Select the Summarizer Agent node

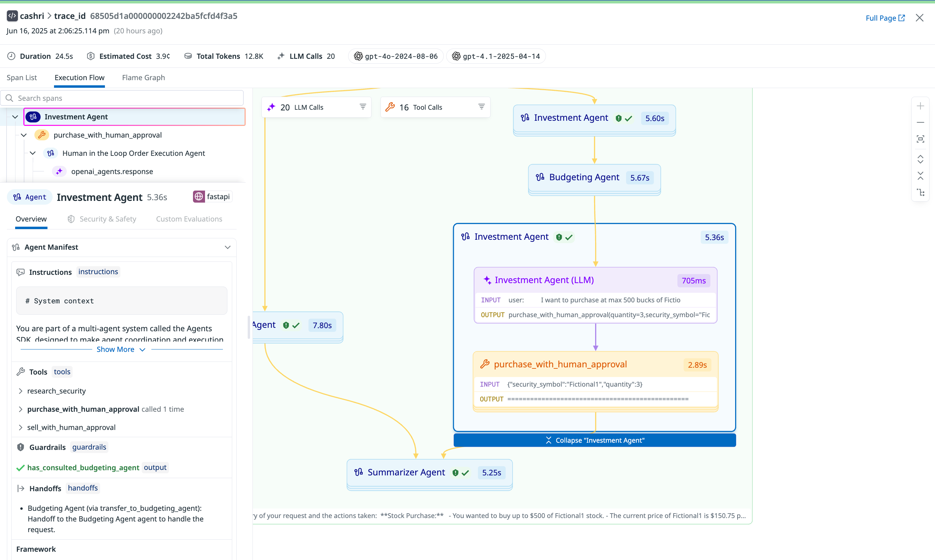406,472
